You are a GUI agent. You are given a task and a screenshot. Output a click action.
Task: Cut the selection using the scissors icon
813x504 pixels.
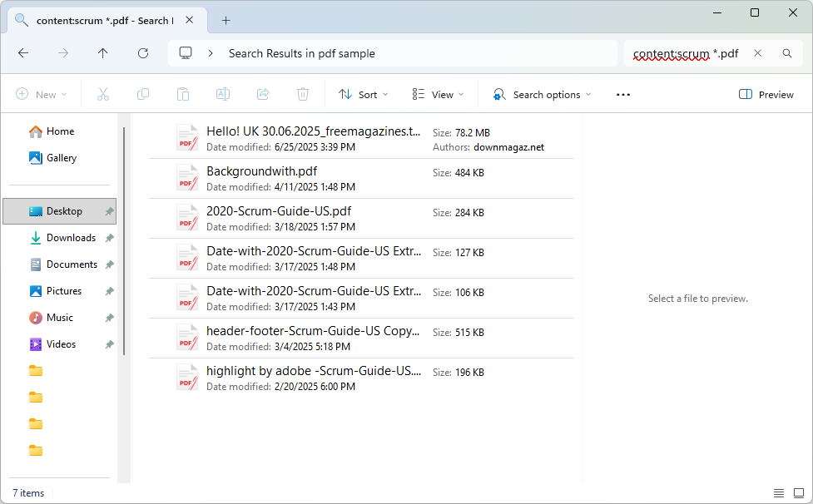click(102, 94)
